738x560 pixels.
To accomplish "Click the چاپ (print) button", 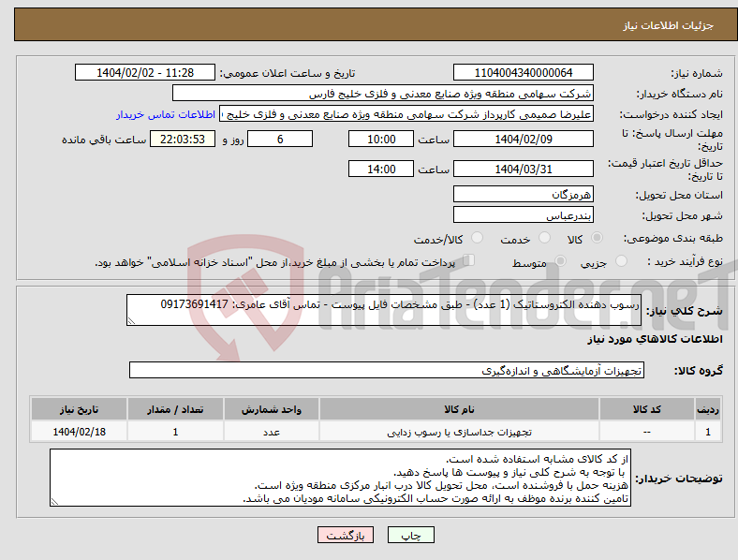I will pos(410,535).
